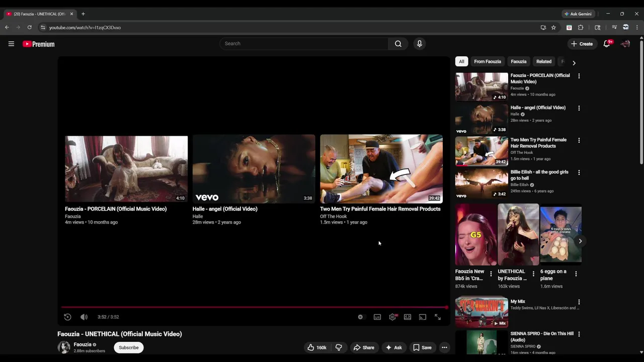
Task: Click the Ask button below video
Action: coord(393,347)
